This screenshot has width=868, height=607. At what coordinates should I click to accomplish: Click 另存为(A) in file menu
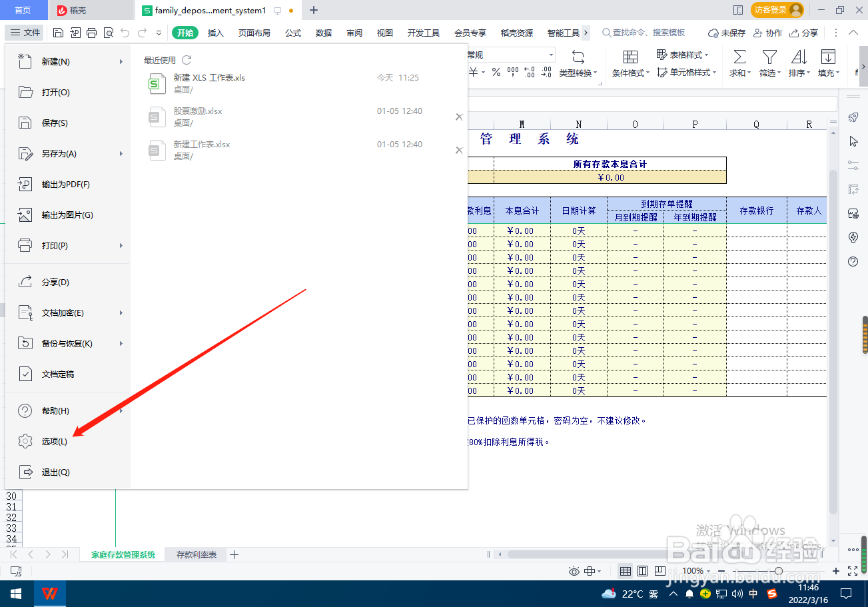(68, 153)
